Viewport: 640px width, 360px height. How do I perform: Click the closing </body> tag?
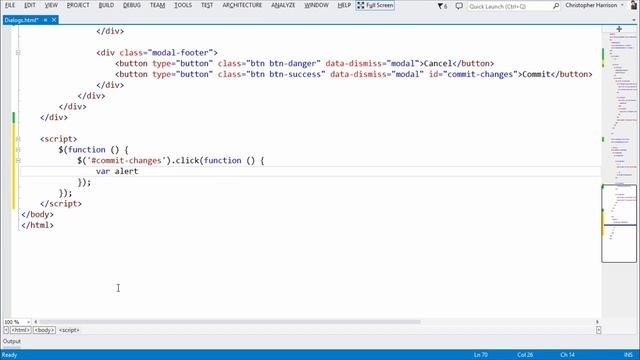(x=37, y=214)
